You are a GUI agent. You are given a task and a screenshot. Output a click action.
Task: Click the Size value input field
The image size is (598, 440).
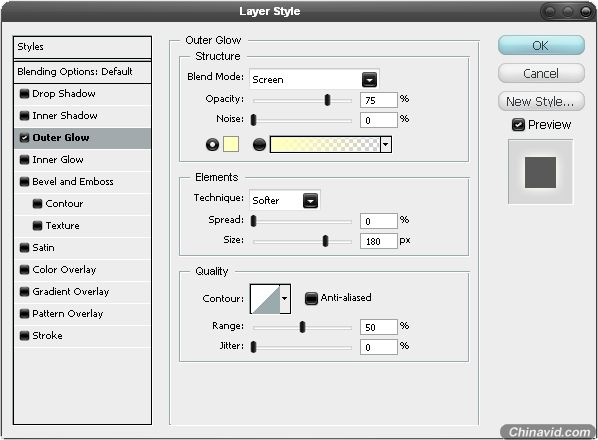(x=378, y=241)
